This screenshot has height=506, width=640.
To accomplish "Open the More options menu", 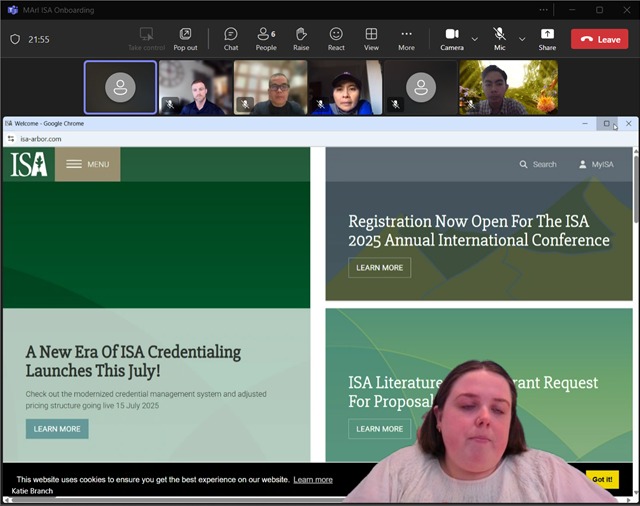I will (406, 39).
